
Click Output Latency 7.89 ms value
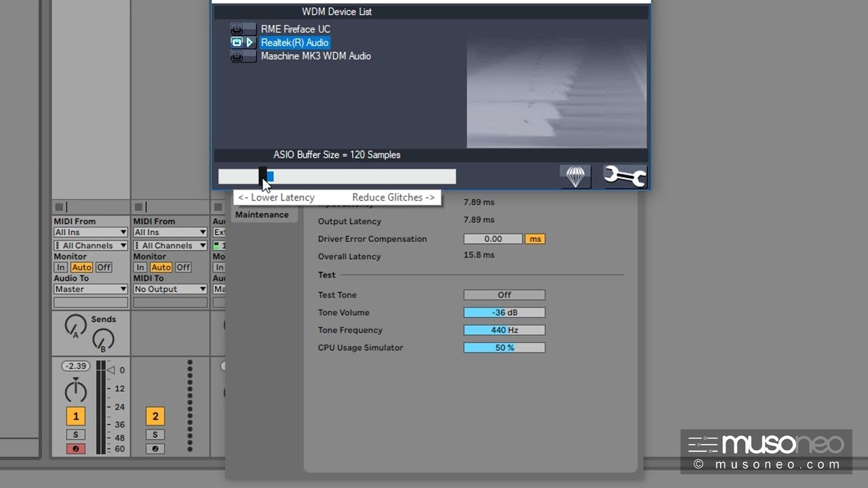(479, 220)
